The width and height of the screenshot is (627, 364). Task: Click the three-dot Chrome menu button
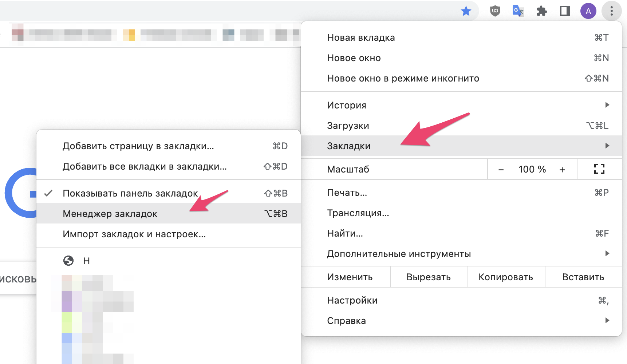pyautogui.click(x=611, y=11)
